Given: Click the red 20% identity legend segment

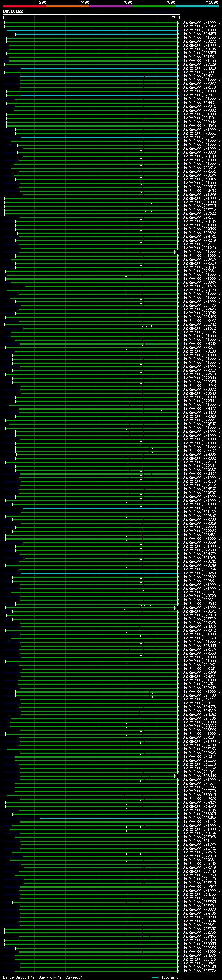Looking at the screenshot, I should (x=25, y=6).
